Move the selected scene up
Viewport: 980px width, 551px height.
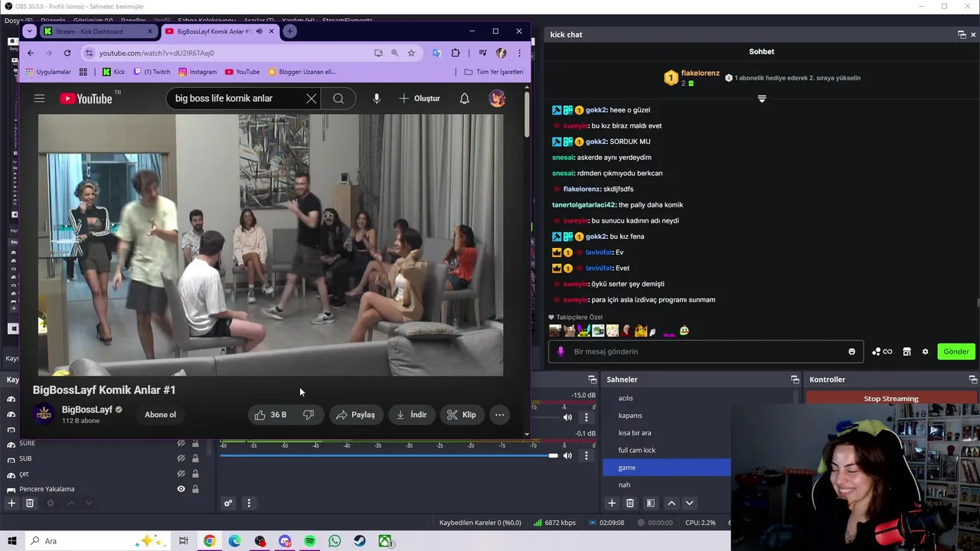671,503
